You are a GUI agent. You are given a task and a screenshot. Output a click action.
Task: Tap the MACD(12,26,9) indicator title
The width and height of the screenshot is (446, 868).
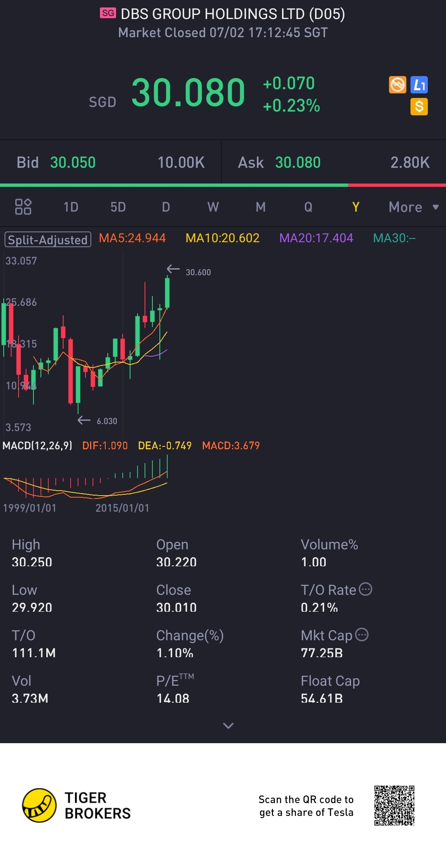tap(38, 446)
